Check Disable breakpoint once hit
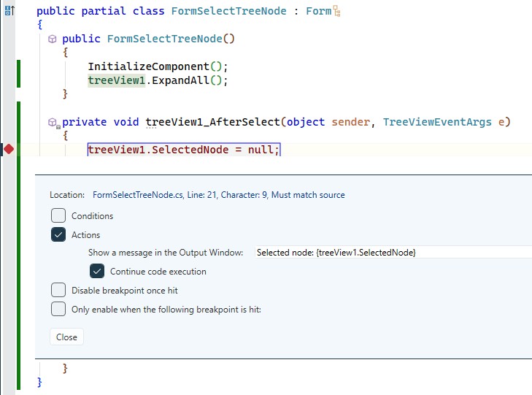Image resolution: width=532 pixels, height=395 pixels. click(58, 290)
